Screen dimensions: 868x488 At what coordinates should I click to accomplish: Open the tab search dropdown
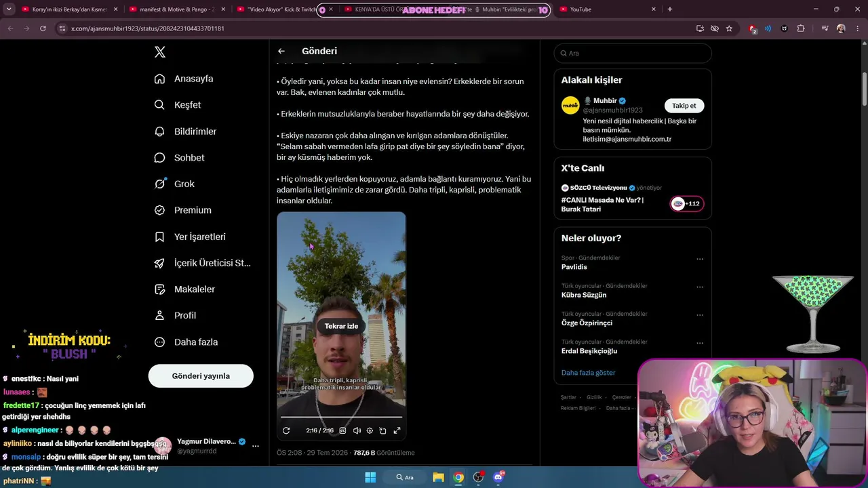click(9, 9)
